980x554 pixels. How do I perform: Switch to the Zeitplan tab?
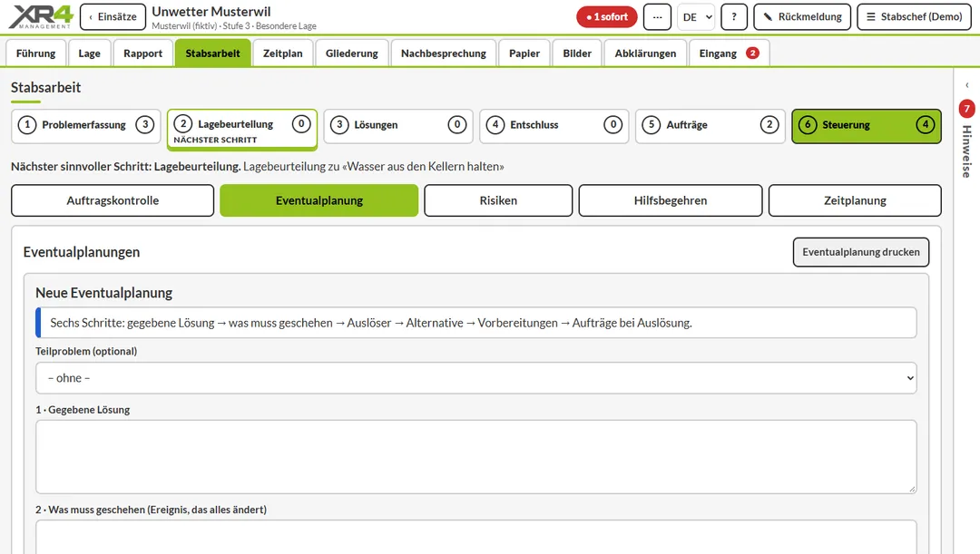(282, 53)
